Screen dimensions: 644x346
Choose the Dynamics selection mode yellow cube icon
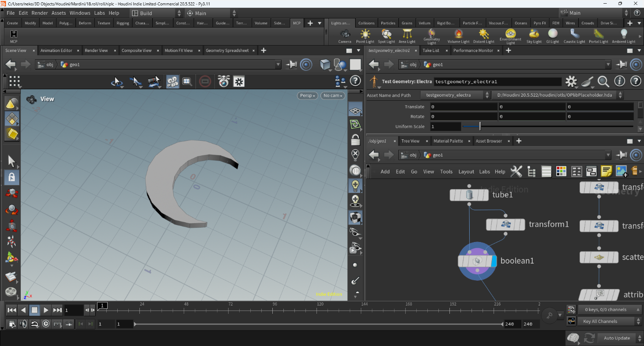point(12,133)
